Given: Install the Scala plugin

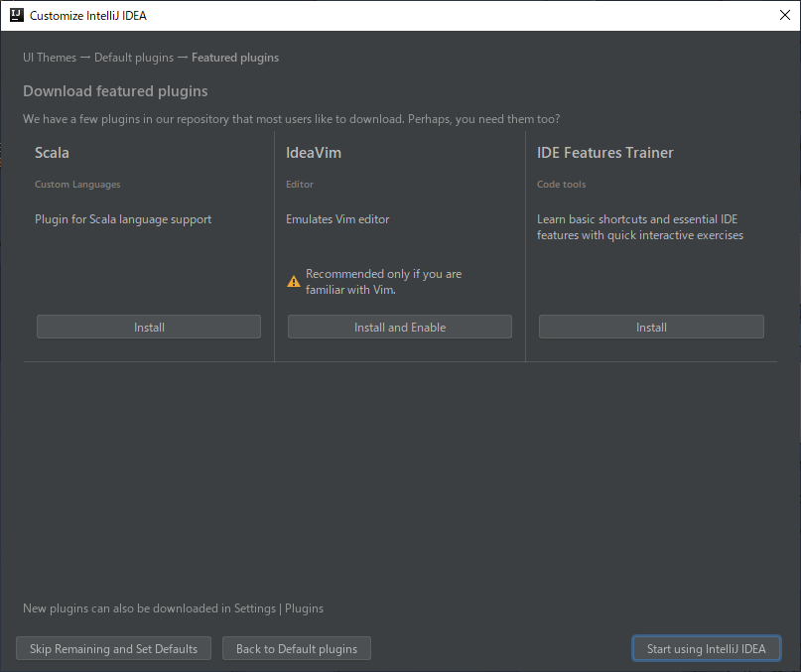Looking at the screenshot, I should coord(149,327).
